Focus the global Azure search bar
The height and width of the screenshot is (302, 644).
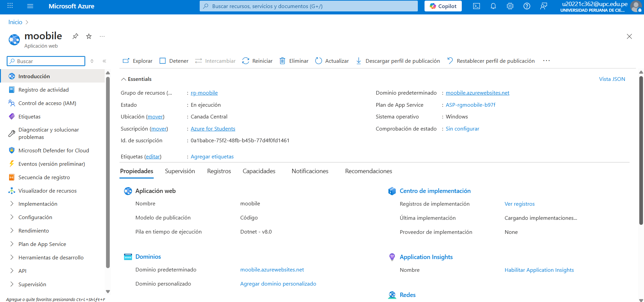[x=309, y=6]
